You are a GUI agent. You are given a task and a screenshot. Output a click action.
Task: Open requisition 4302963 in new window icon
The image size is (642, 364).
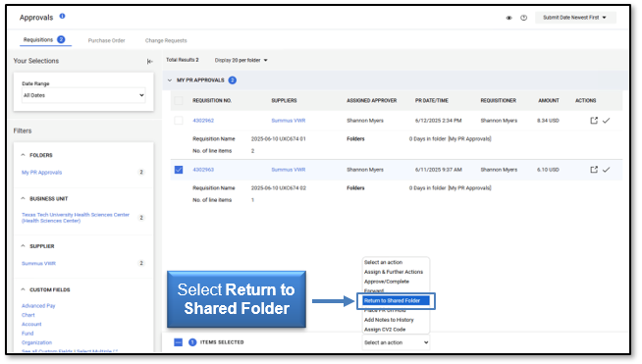coord(594,170)
